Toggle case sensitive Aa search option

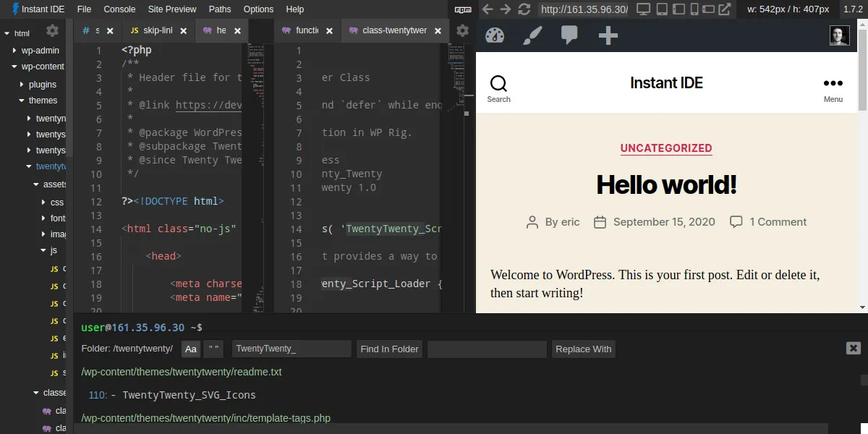click(x=191, y=349)
